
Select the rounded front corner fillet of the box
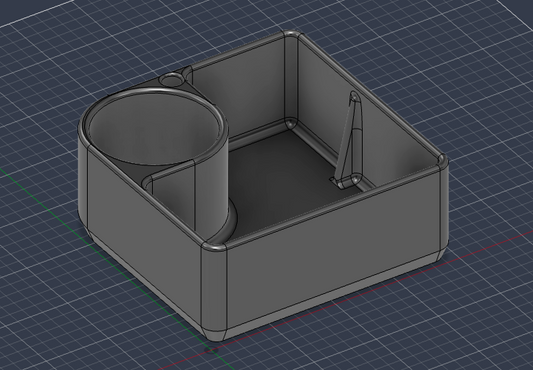(x=214, y=289)
